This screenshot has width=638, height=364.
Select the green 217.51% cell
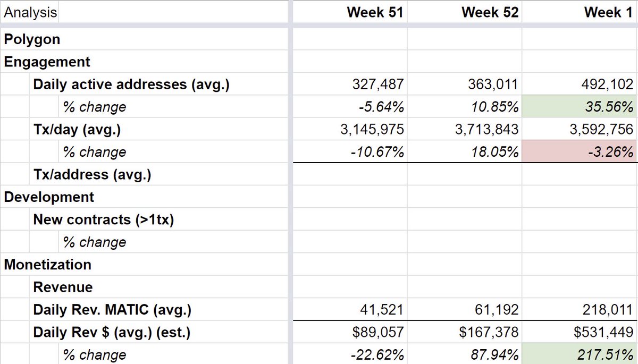pos(580,354)
